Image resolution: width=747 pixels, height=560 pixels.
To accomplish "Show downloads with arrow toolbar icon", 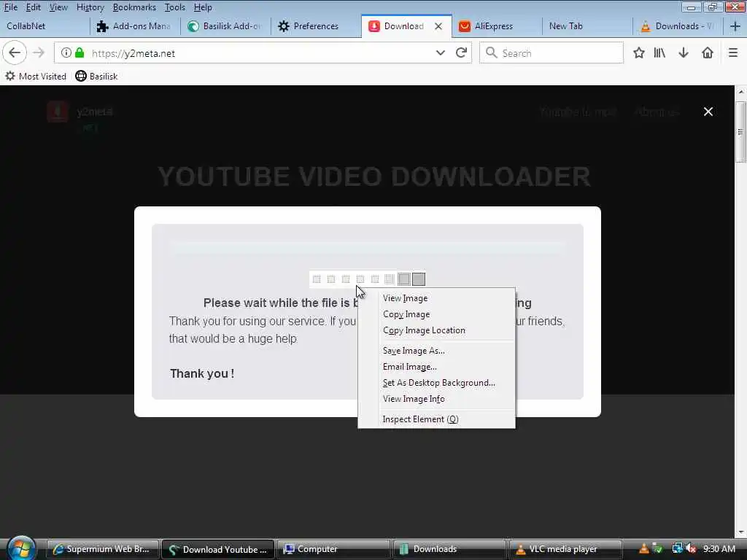I will click(684, 52).
